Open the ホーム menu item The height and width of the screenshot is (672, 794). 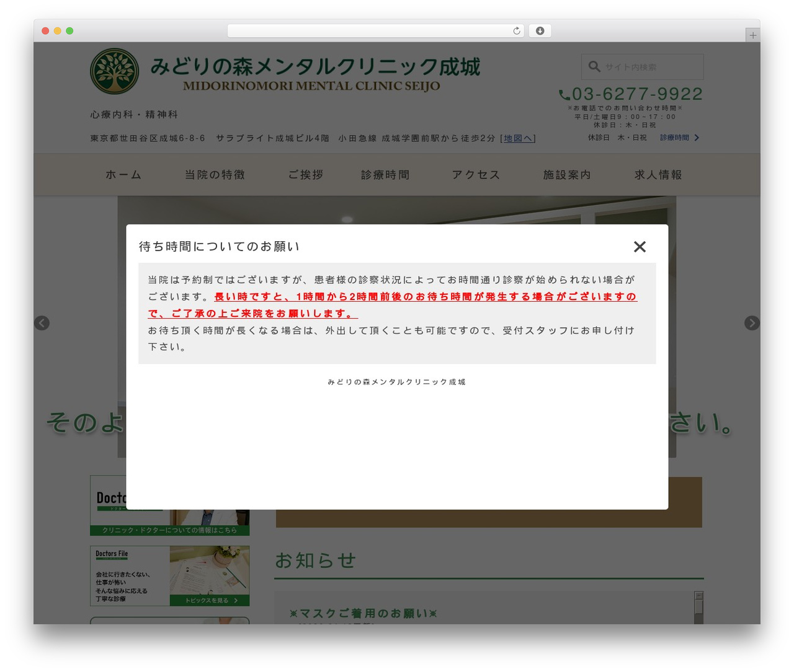(123, 175)
